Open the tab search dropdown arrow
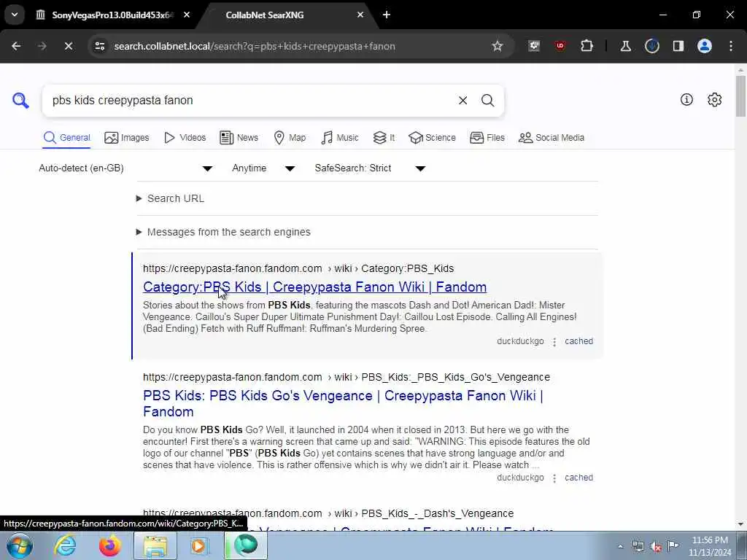 pos(15,15)
